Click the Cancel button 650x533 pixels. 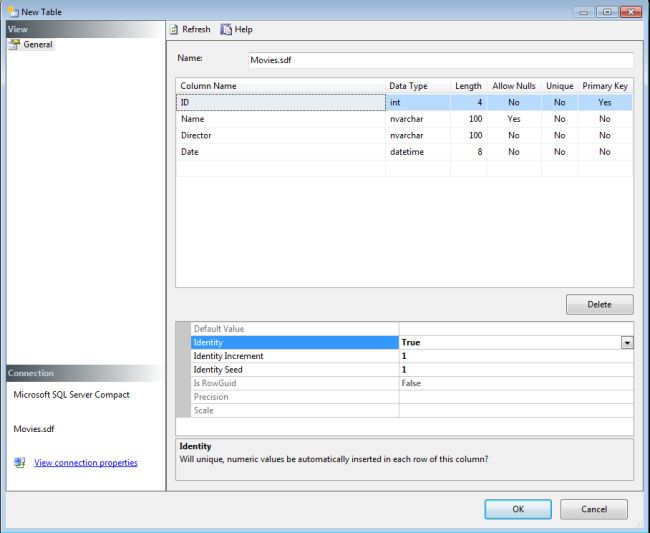[594, 509]
